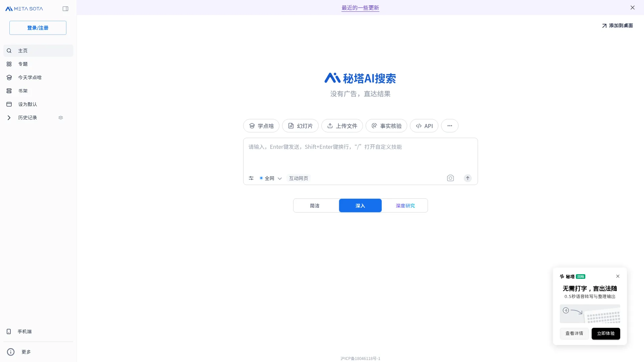Click 查看详情 in the popup
The width and height of the screenshot is (644, 362).
tap(574, 334)
